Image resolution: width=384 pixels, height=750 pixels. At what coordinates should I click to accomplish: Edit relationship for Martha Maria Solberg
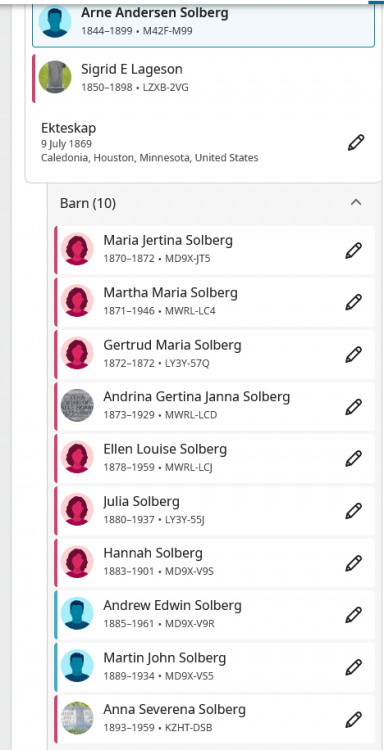(x=353, y=302)
